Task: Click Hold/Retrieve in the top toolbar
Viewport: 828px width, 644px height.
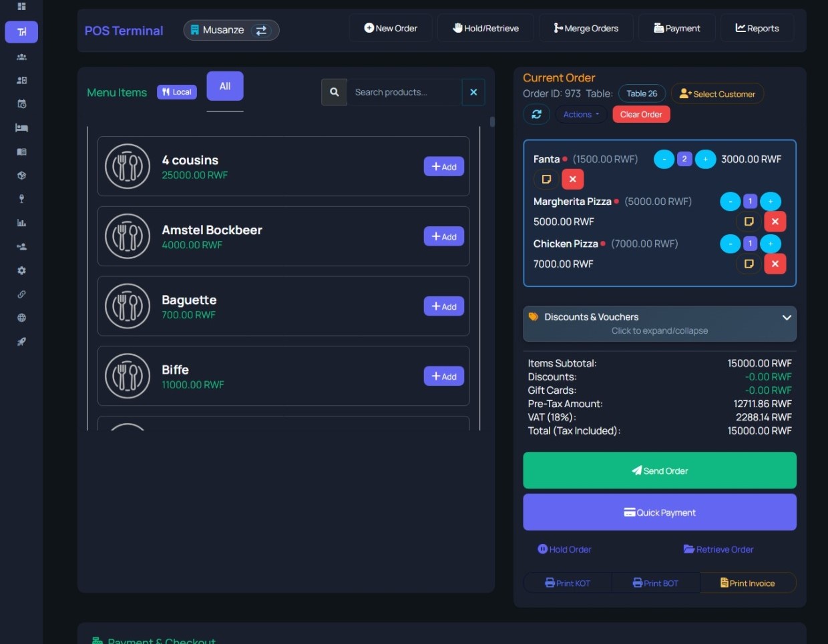Action: [x=485, y=28]
